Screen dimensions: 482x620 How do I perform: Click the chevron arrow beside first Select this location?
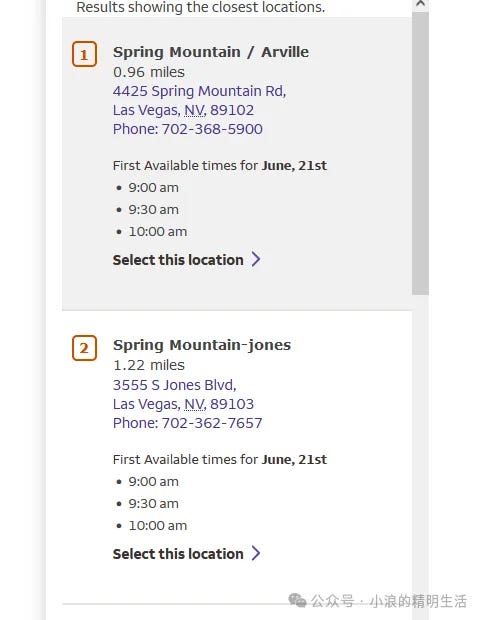(x=256, y=259)
